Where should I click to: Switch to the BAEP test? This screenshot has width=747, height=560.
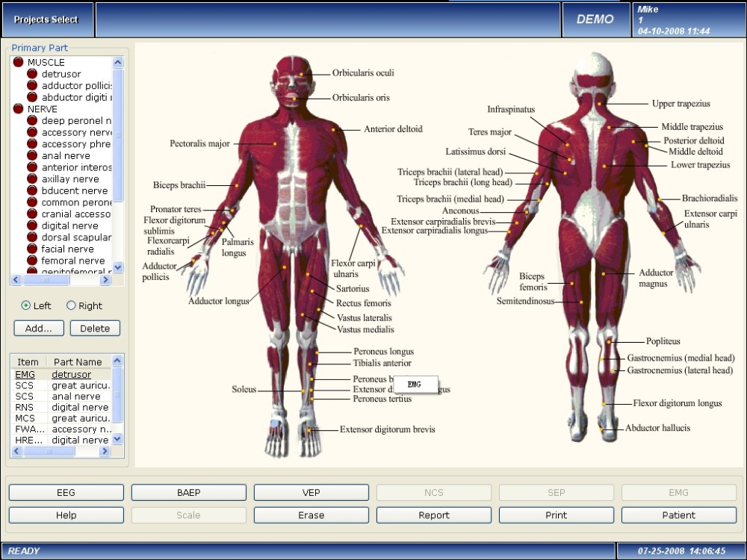189,492
